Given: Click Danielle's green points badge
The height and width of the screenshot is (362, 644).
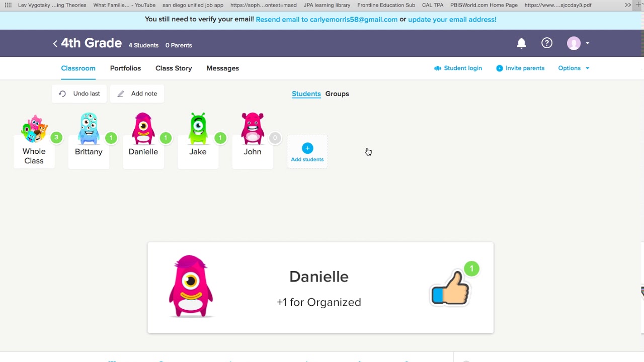Looking at the screenshot, I should point(166,138).
